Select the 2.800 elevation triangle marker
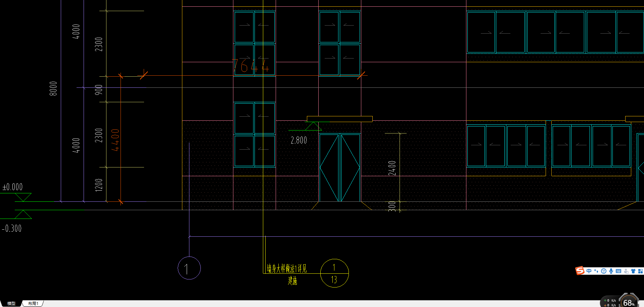Screen dimensions: 644x307 click(x=313, y=126)
